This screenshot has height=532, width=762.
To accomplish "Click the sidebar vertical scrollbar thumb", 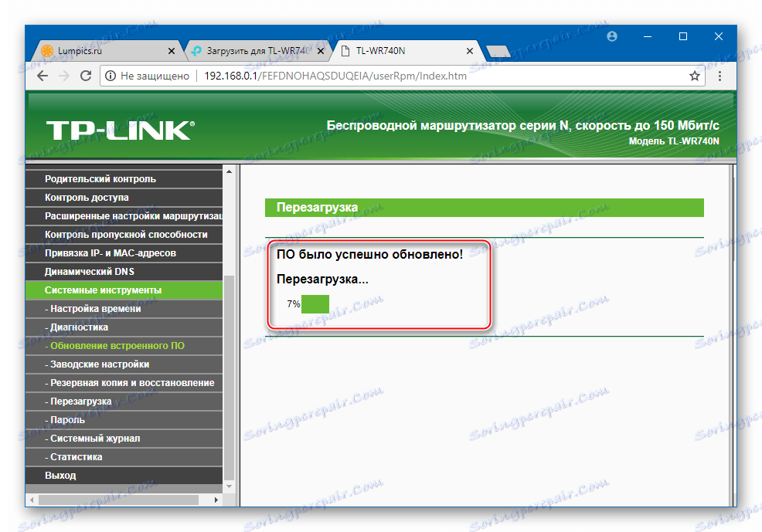I will (229, 378).
